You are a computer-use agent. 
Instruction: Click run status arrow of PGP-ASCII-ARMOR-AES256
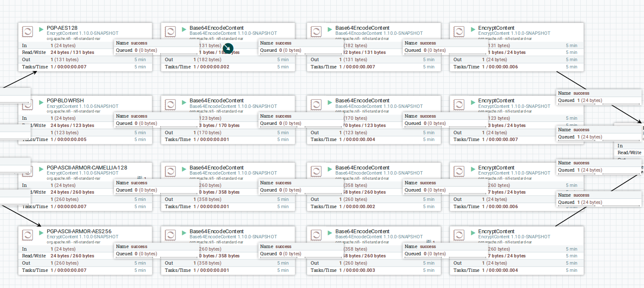41,233
